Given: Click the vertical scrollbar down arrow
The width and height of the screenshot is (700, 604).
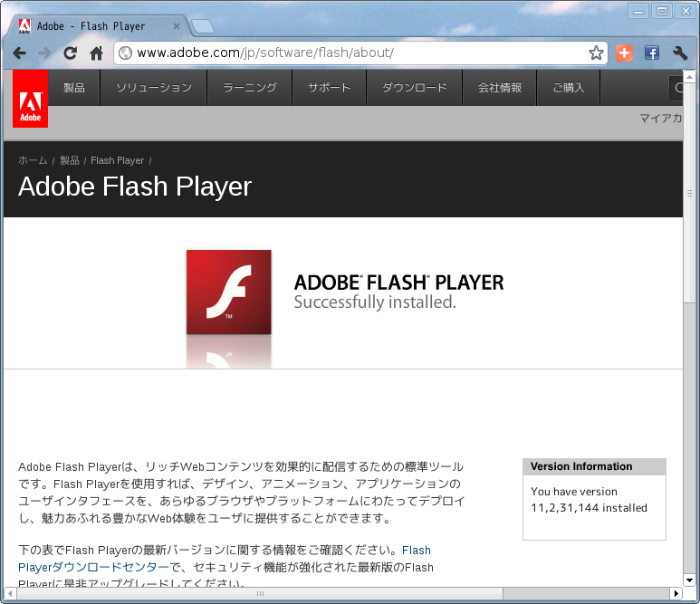Looking at the screenshot, I should coord(690,580).
